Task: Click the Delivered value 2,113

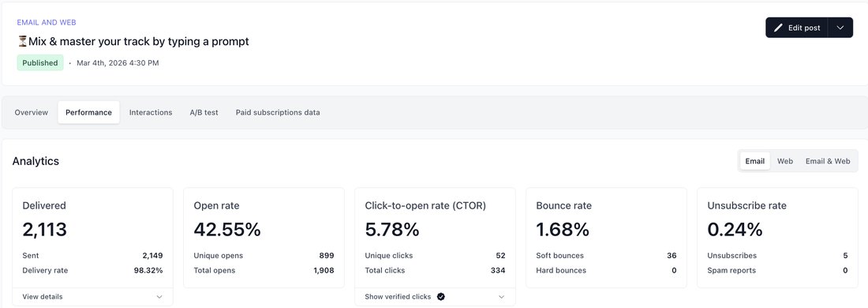Action: (45, 230)
